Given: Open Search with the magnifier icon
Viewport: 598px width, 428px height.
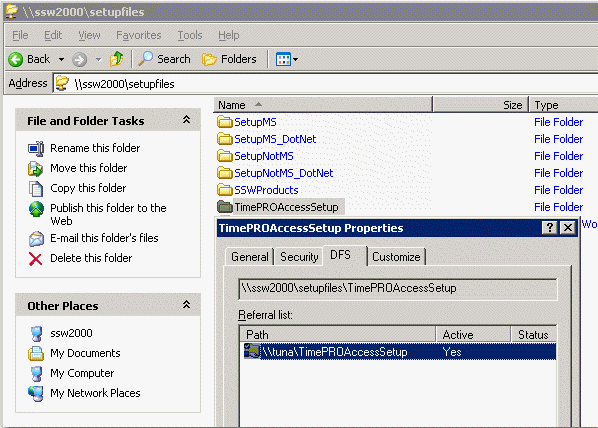Looking at the screenshot, I should 145,59.
